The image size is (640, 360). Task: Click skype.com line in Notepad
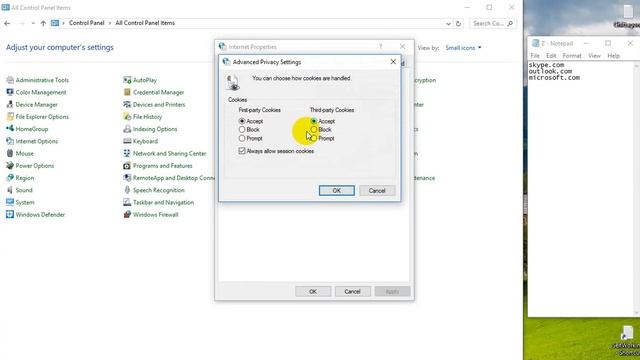[x=547, y=65]
